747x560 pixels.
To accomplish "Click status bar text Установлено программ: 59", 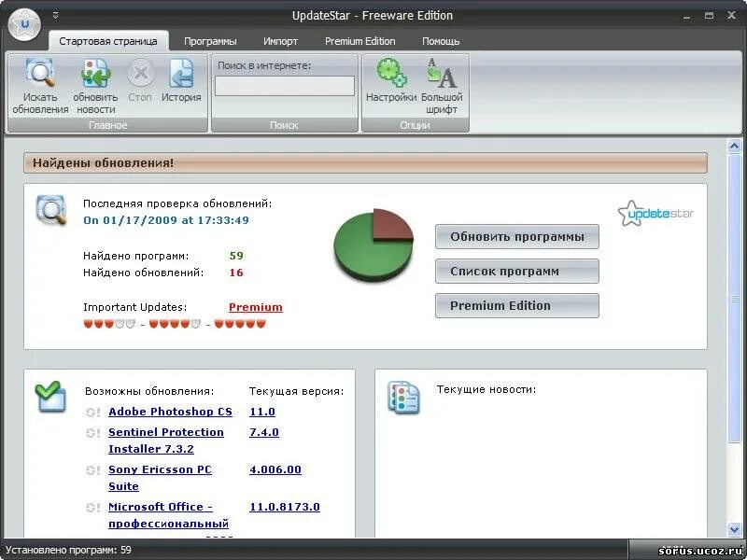I will [68, 550].
